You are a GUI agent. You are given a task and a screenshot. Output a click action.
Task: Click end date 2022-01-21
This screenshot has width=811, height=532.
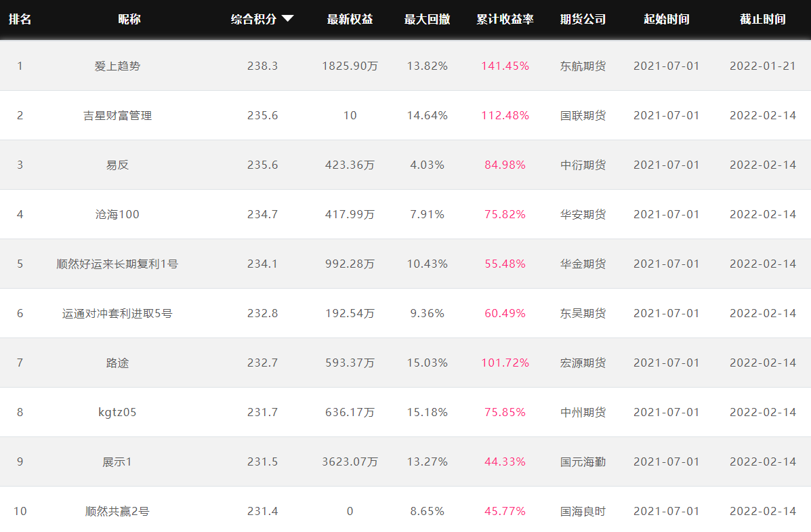click(763, 66)
